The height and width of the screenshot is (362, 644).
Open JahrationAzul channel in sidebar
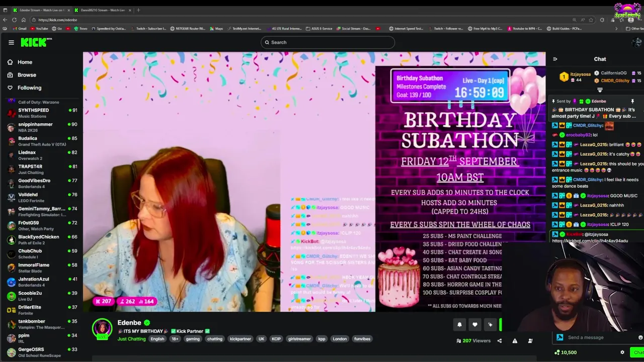(x=41, y=282)
